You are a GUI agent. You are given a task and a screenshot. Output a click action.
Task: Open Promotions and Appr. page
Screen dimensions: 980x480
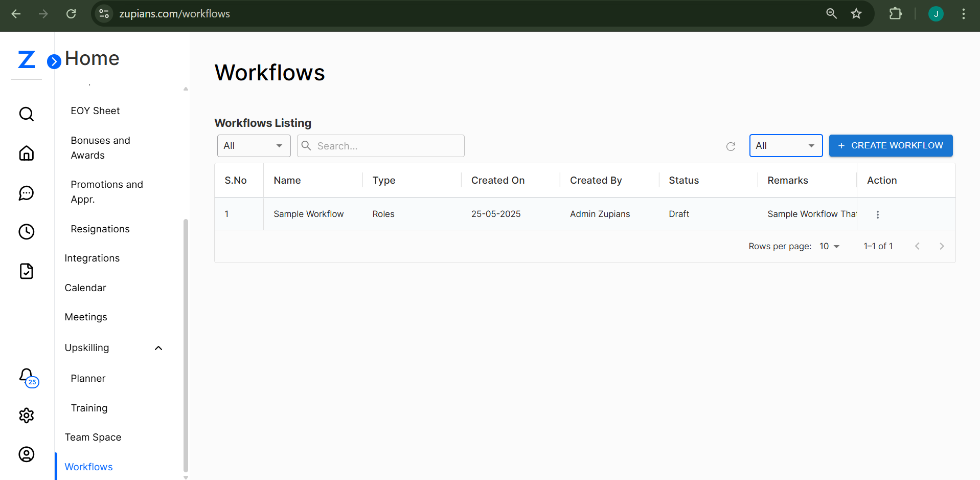[107, 192]
